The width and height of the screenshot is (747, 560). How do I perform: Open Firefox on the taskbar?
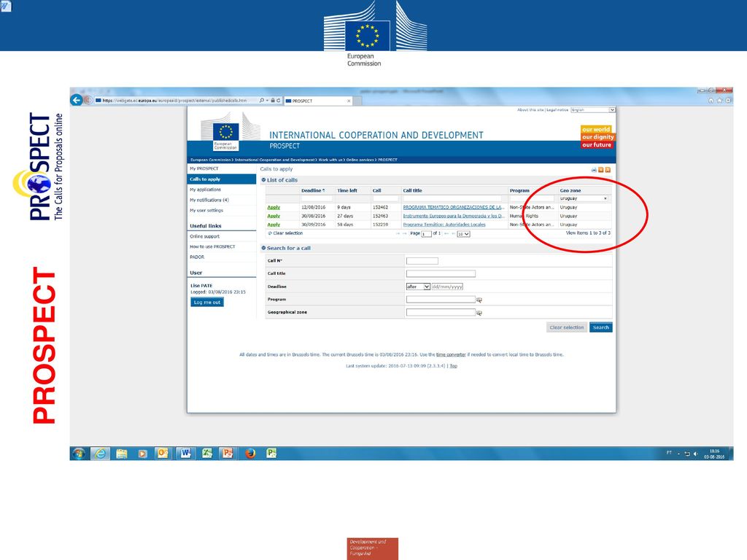pos(250,454)
